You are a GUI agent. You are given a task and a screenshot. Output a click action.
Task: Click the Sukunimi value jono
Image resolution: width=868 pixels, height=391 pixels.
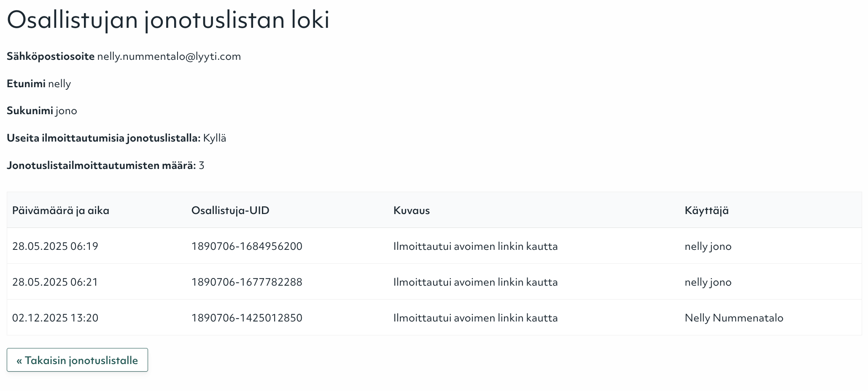(66, 111)
